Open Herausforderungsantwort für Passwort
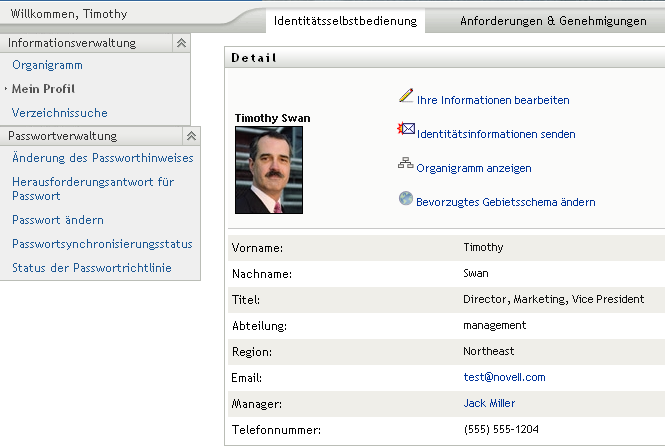Screen dimensions: 665x446 tap(92, 189)
